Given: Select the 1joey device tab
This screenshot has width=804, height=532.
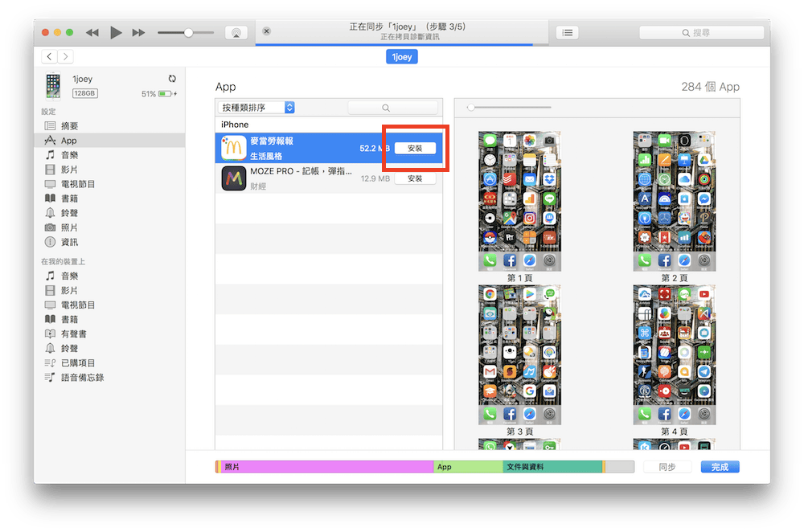Looking at the screenshot, I should tap(401, 56).
